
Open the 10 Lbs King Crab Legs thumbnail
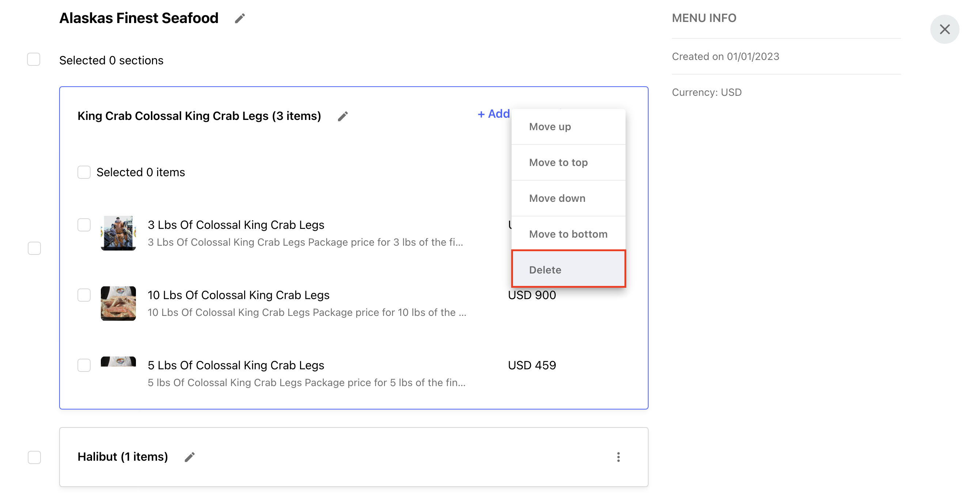118,303
